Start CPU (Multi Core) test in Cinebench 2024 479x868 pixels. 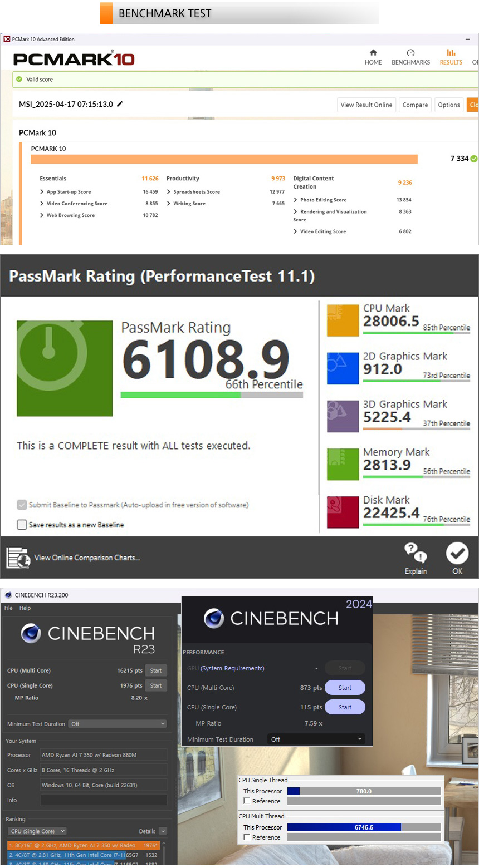tap(345, 688)
